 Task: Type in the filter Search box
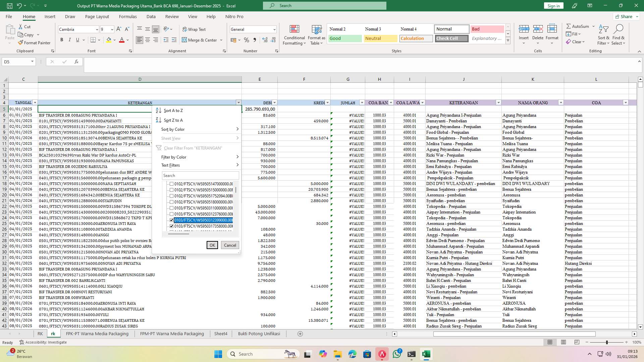pyautogui.click(x=200, y=175)
